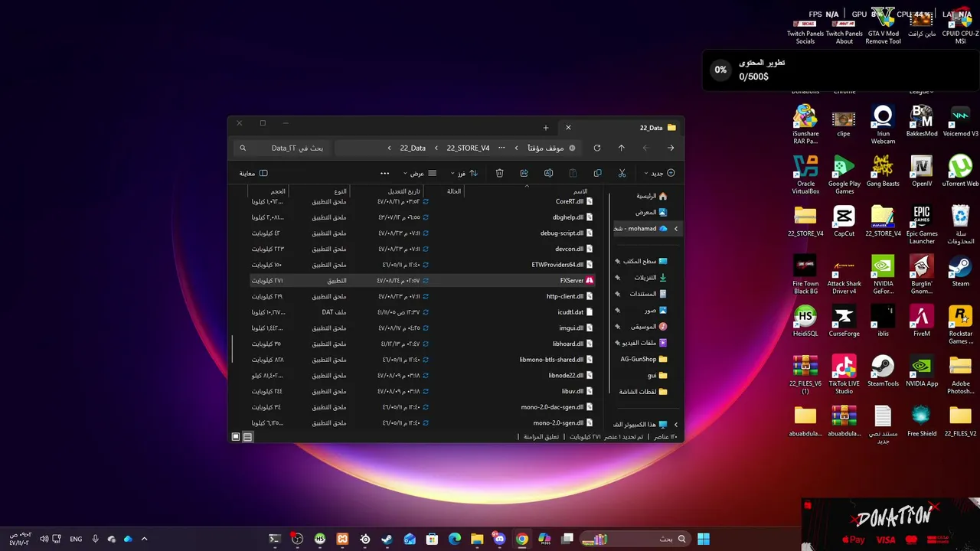The image size is (980, 551).
Task: Switch to details view icon in status bar
Action: click(x=247, y=437)
